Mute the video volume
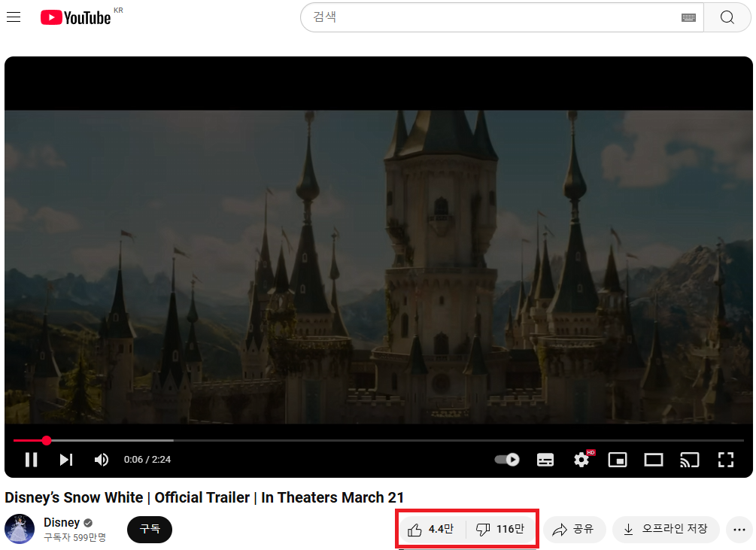Viewport: 756px width, 550px height. [102, 460]
